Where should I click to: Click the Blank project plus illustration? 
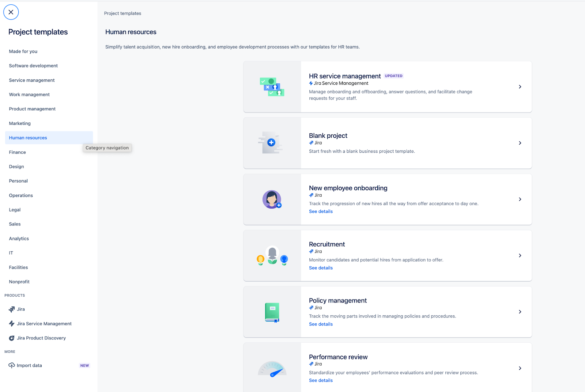click(271, 143)
